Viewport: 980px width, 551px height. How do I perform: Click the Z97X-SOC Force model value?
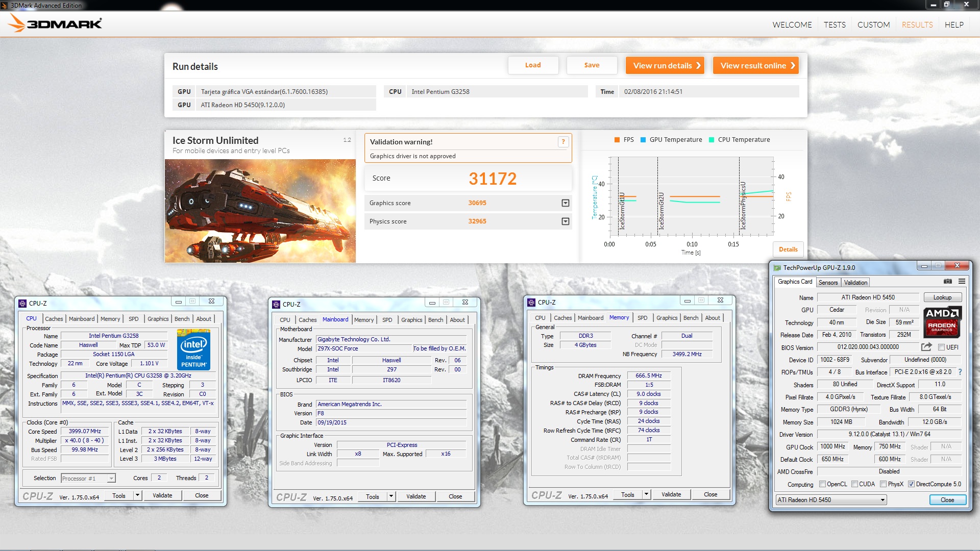364,348
